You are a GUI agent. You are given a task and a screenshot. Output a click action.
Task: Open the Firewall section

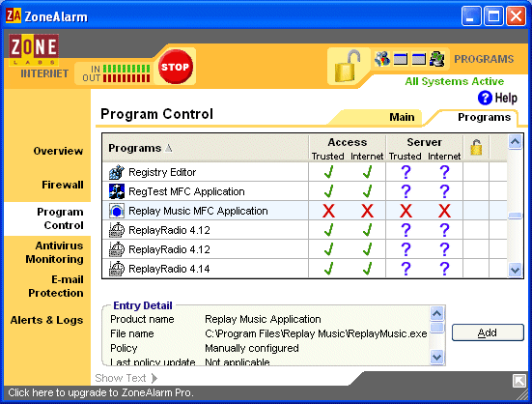pos(63,185)
